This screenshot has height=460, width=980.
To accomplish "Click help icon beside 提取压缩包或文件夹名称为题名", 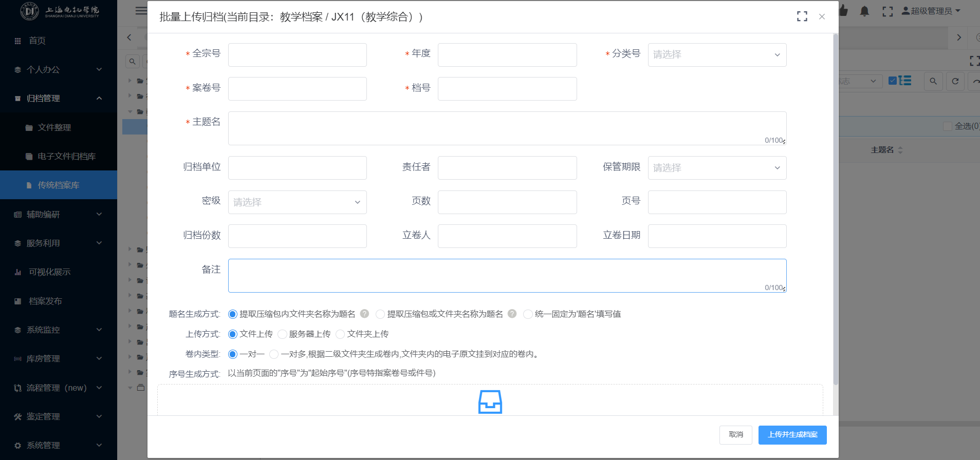I will tap(512, 314).
